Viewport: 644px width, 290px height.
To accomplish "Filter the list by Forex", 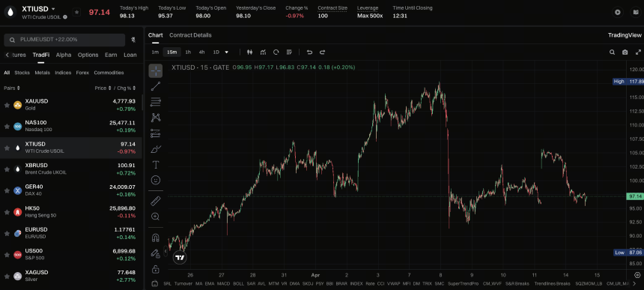I will pyautogui.click(x=82, y=73).
